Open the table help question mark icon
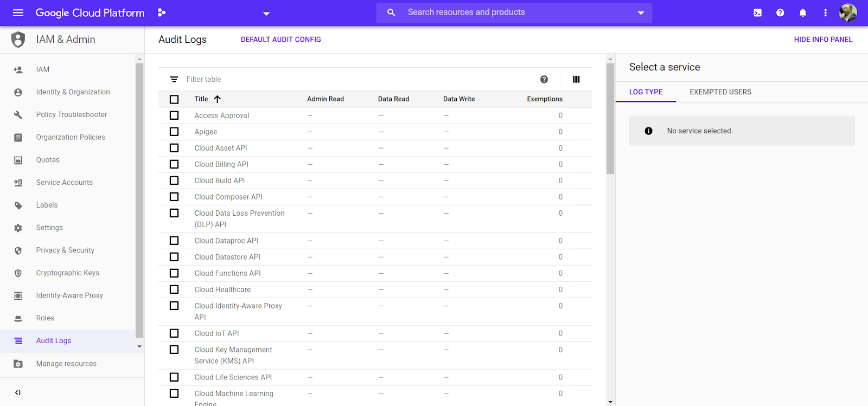Viewport: 868px width, 406px height. 544,79
